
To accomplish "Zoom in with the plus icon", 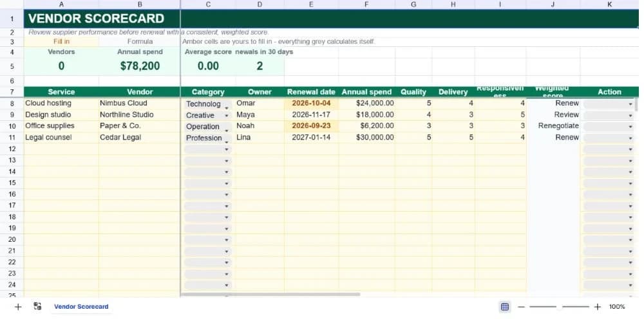I will point(598,307).
